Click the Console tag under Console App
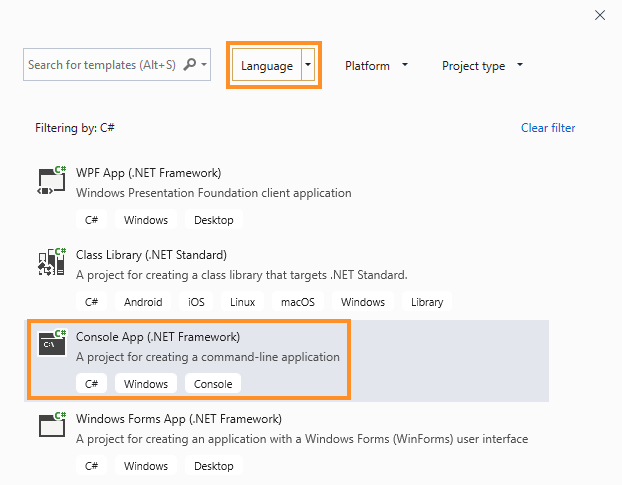This screenshot has height=485, width=622. 213,383
